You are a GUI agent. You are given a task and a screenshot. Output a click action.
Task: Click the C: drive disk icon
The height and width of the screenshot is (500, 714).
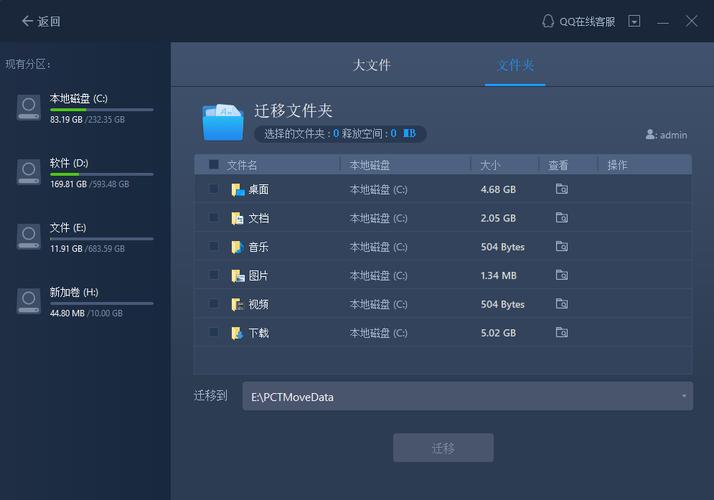[29, 107]
